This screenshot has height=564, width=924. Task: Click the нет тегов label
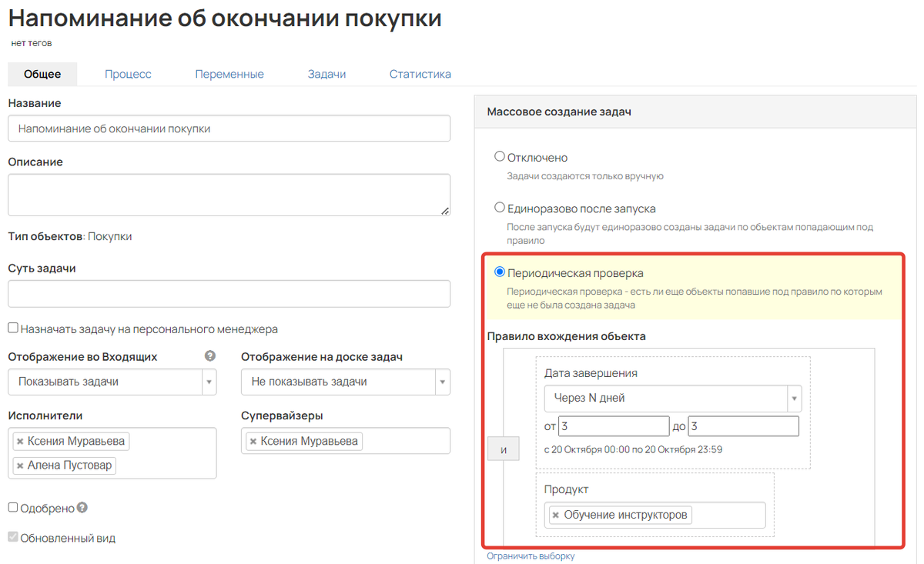[x=32, y=43]
